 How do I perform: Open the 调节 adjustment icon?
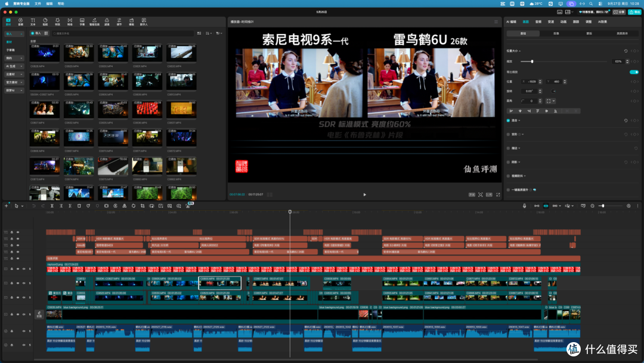pos(119,21)
